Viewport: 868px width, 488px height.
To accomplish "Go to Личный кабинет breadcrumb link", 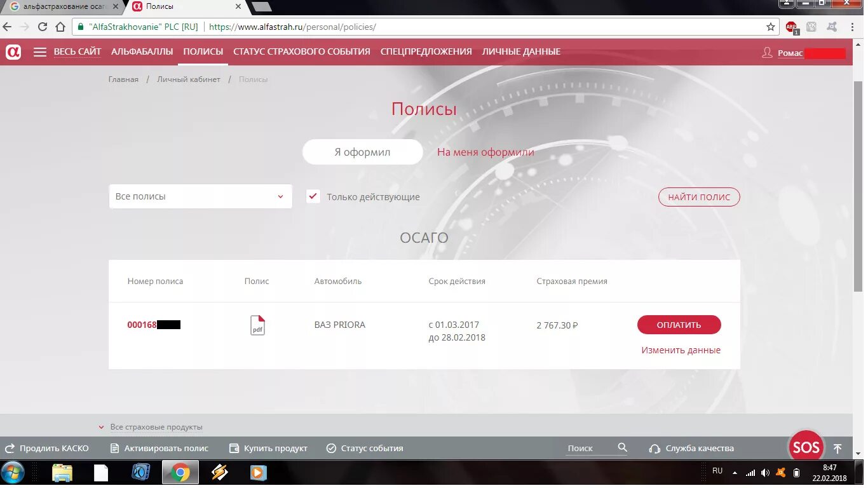I will click(x=189, y=79).
